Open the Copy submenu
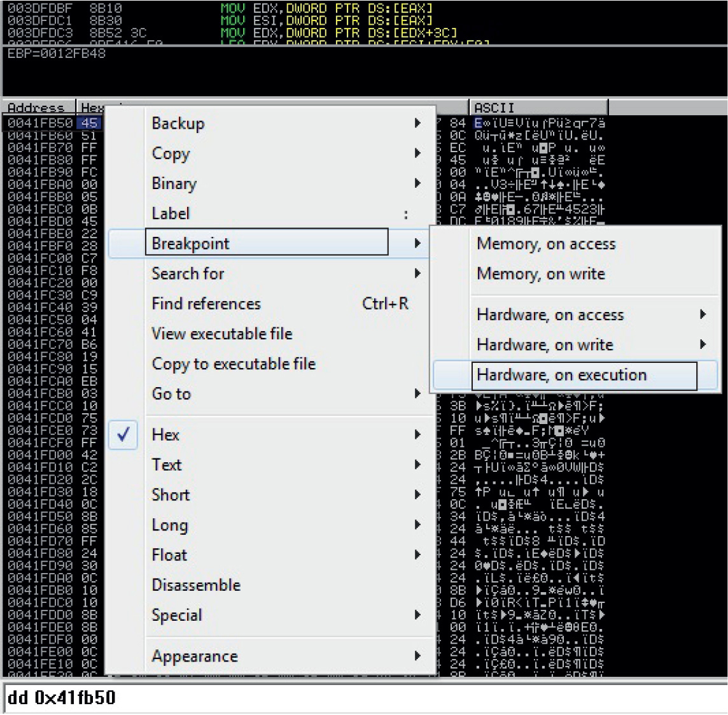Image resolution: width=728 pixels, height=715 pixels. coord(272,153)
